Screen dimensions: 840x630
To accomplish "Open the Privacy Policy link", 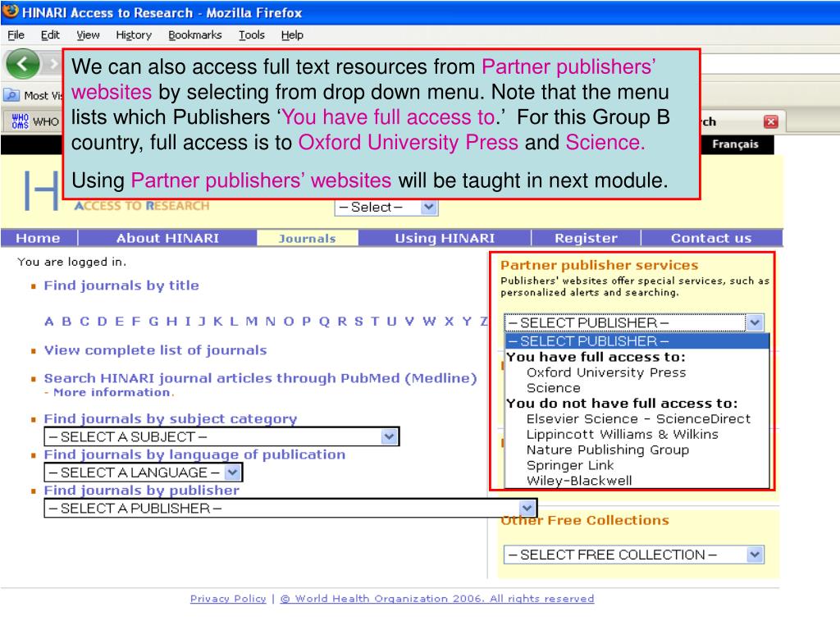I will [x=228, y=598].
